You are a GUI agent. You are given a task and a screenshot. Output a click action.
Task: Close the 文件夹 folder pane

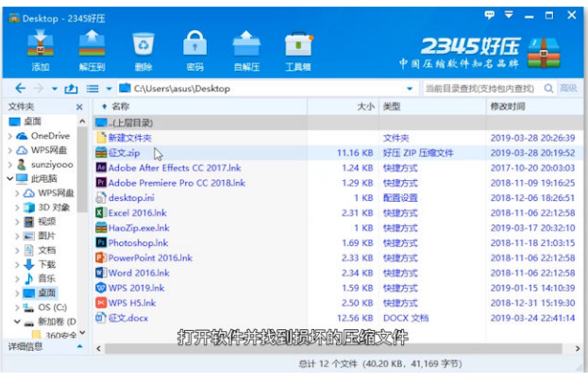(79, 108)
